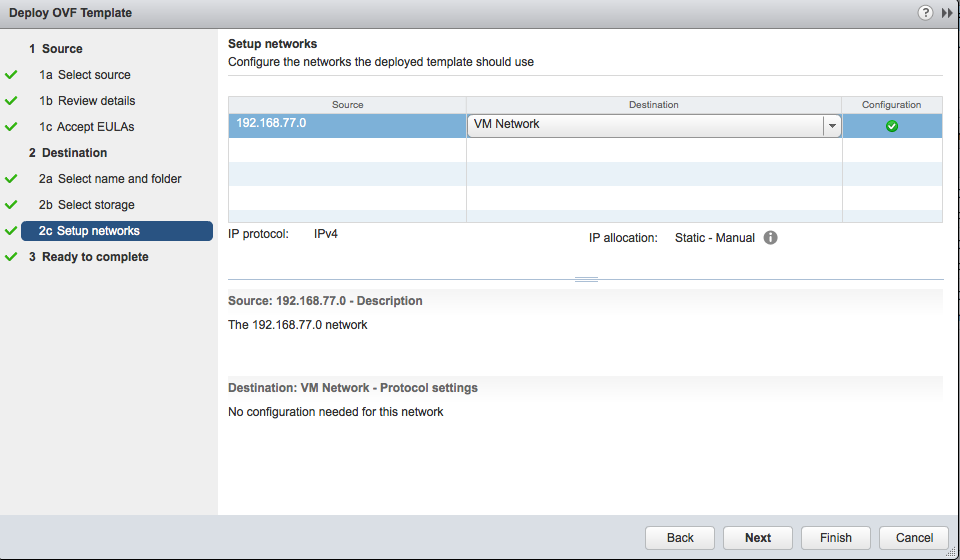The height and width of the screenshot is (560, 960).
Task: Click green checkmark beside Accept EULAs
Action: click(11, 127)
